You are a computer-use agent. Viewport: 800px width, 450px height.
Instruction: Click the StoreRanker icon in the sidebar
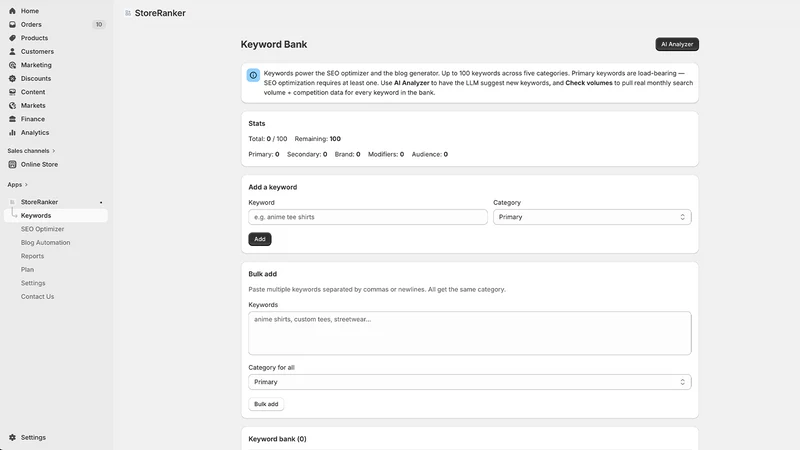click(12, 202)
